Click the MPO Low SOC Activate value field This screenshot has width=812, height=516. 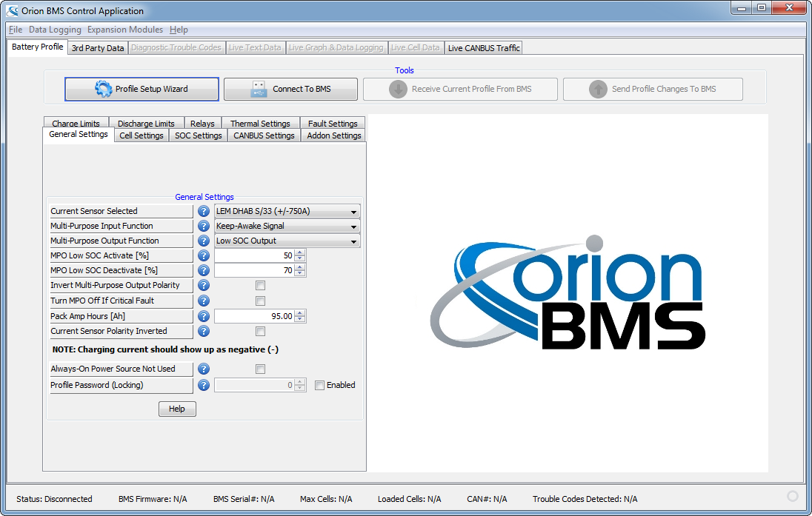(x=254, y=255)
